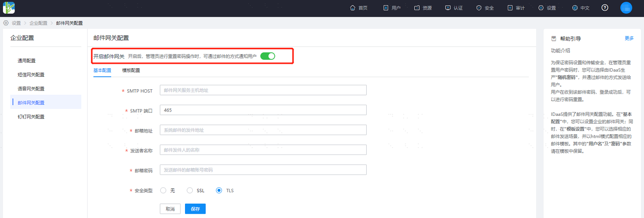This screenshot has height=218, width=644.
Task: Click the 邮箱密码 input field
Action: coord(263,170)
